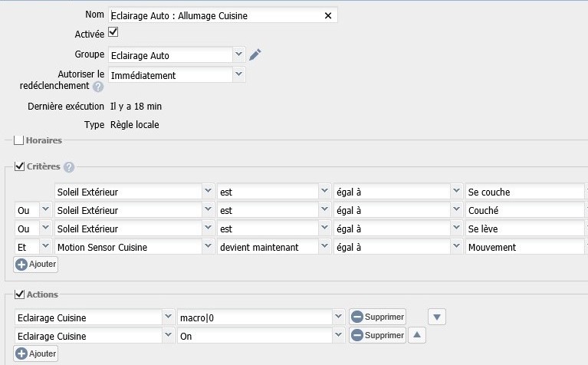The width and height of the screenshot is (588, 365).
Task: Open the Groupe dropdown Eclairage Auto
Action: 238,54
